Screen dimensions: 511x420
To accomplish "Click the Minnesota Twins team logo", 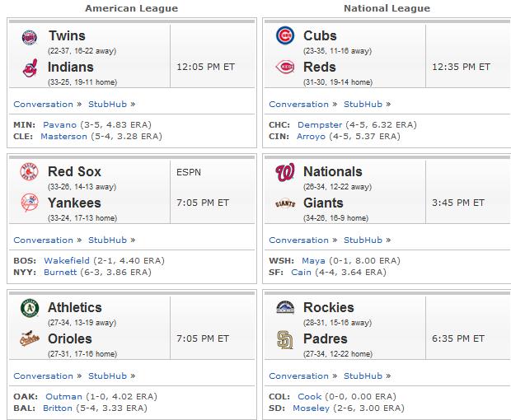I will (x=30, y=37).
